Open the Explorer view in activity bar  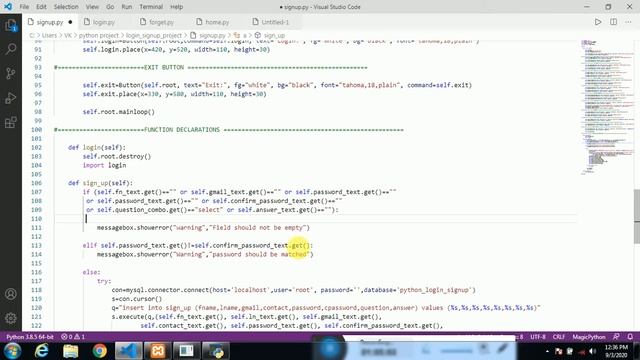[x=11, y=25]
